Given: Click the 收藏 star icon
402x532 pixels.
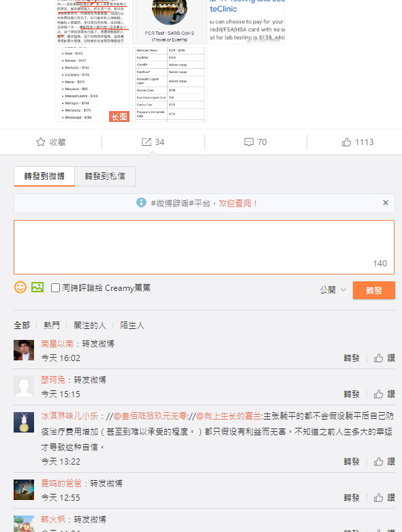Looking at the screenshot, I should 41,142.
